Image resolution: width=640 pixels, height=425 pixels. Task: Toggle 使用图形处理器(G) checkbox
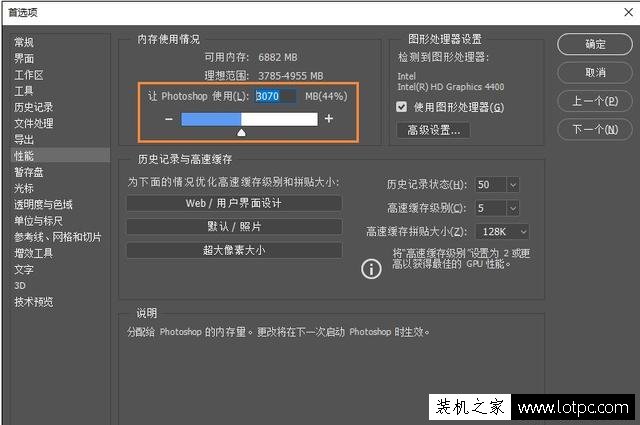(402, 107)
